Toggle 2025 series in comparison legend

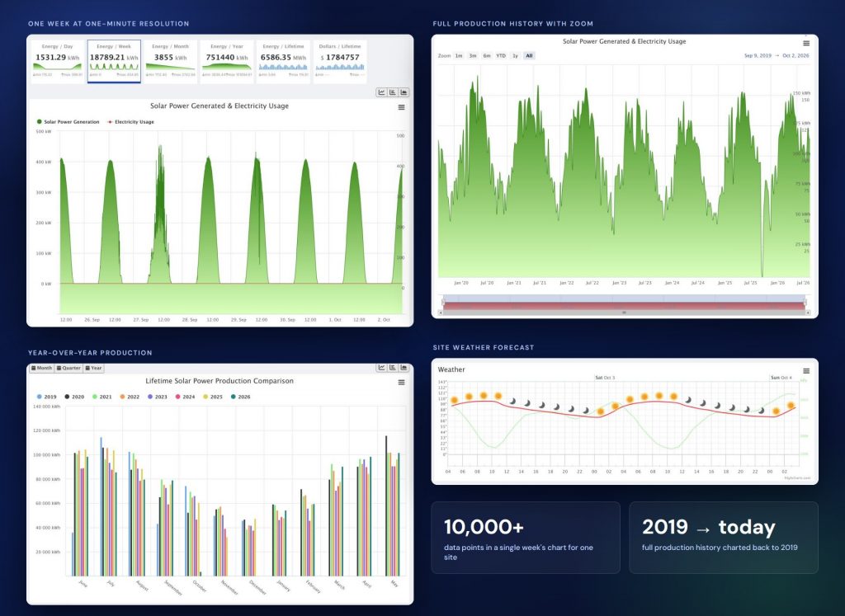(x=212, y=397)
